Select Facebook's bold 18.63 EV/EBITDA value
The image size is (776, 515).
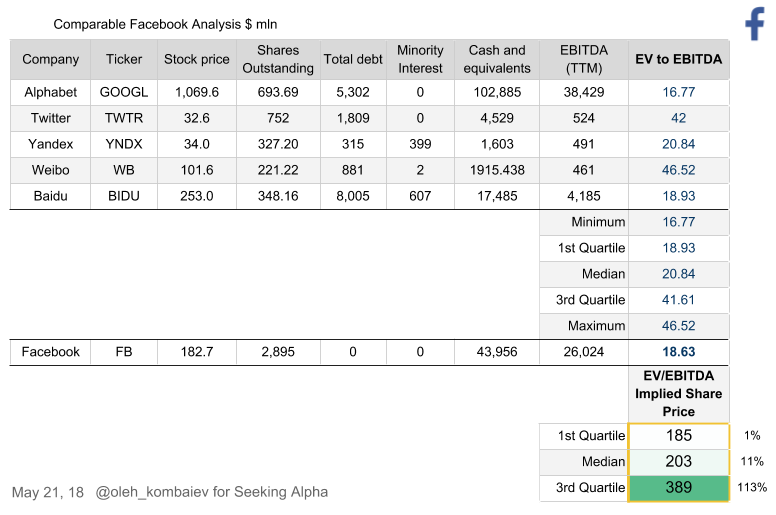coord(679,352)
